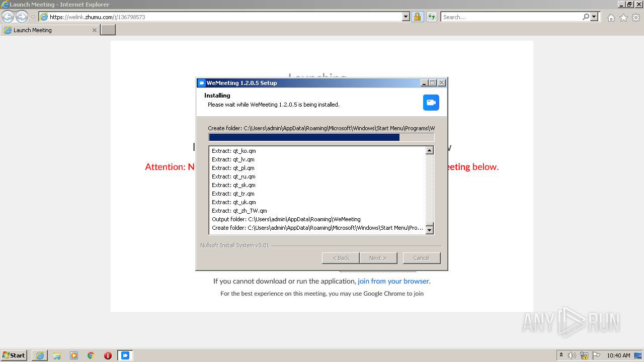Click the Back button in installer

coord(341,258)
